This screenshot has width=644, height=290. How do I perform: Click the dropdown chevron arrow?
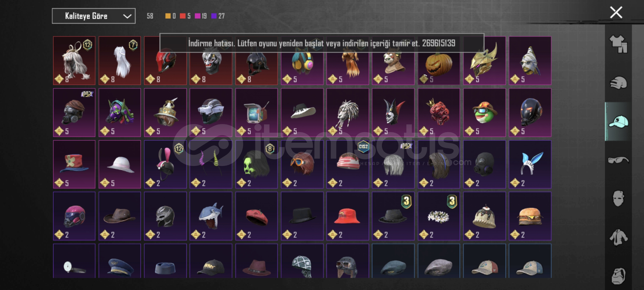pyautogui.click(x=127, y=16)
